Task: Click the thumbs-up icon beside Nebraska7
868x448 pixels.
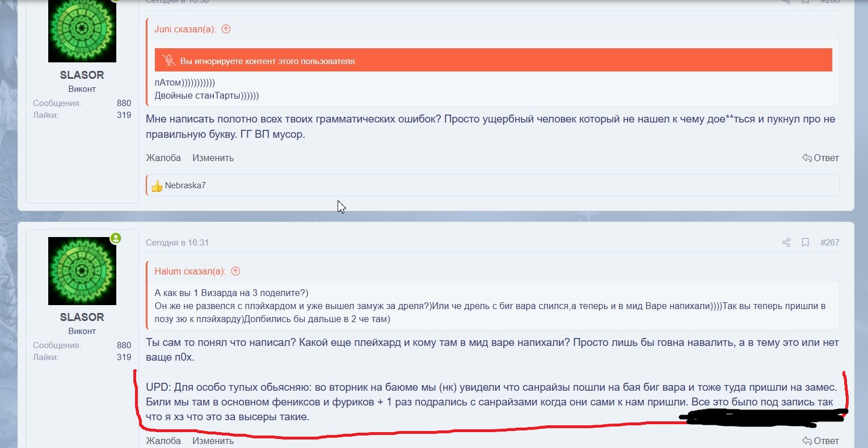Action: [x=157, y=185]
